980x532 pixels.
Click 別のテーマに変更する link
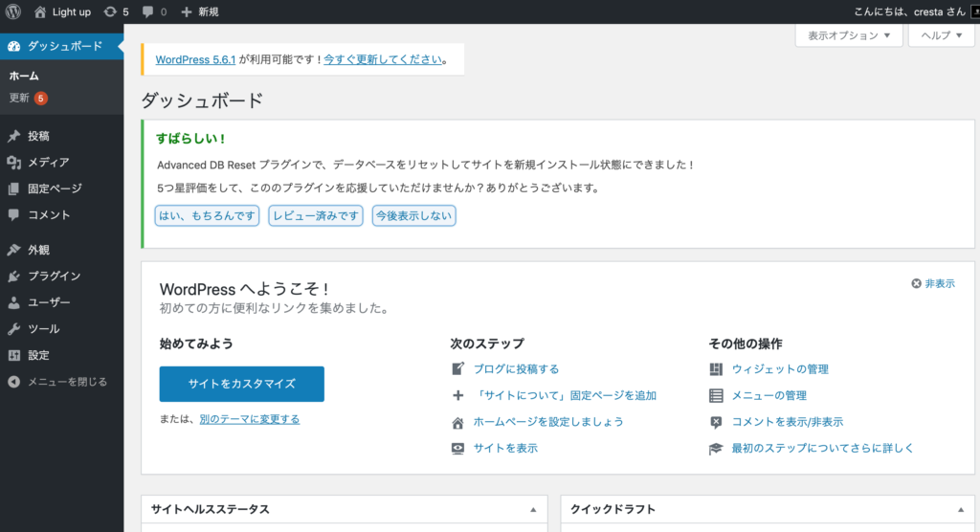click(x=250, y=419)
